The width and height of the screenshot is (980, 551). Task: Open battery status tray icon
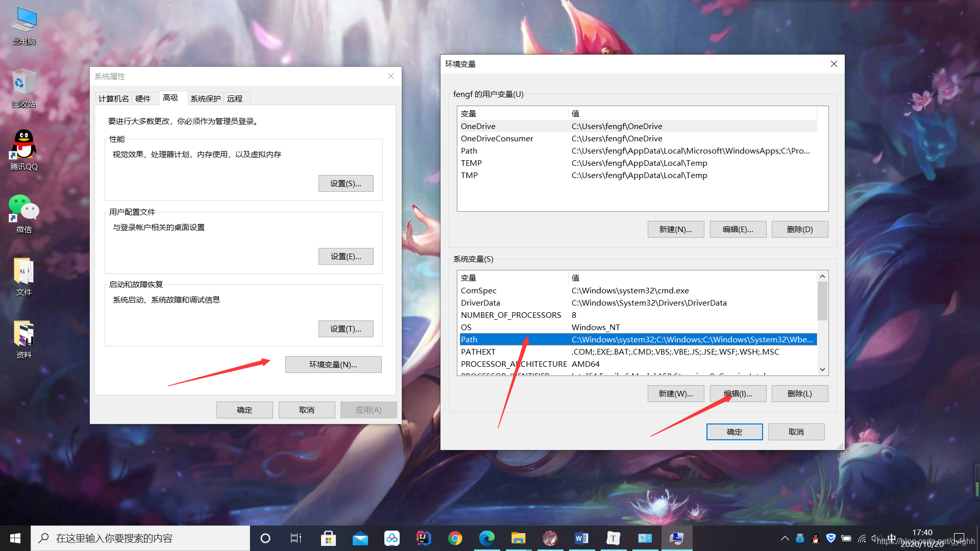click(x=846, y=538)
